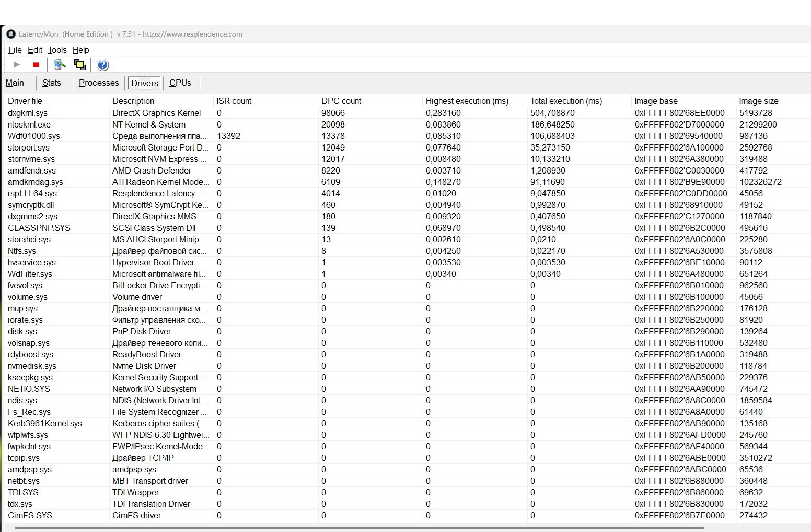Start monitoring with the green play icon
Image resolution: width=811 pixels, height=532 pixels.
[x=17, y=65]
